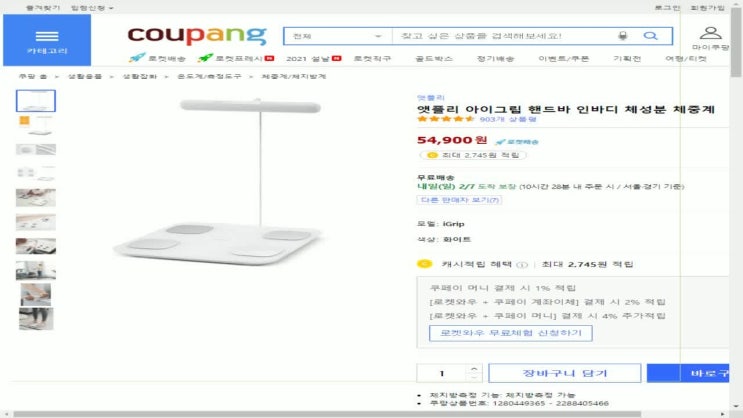Click in the product search input field
Viewport: 743px width, 418px height.
coord(505,36)
